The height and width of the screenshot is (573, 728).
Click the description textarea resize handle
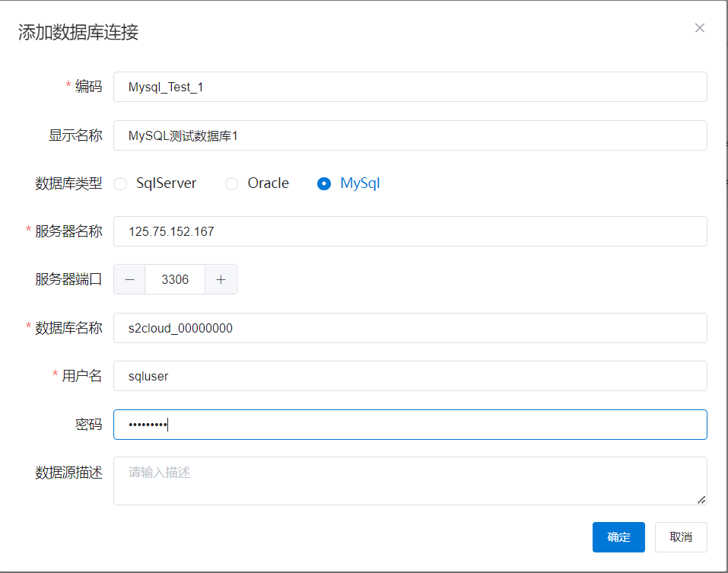click(701, 499)
